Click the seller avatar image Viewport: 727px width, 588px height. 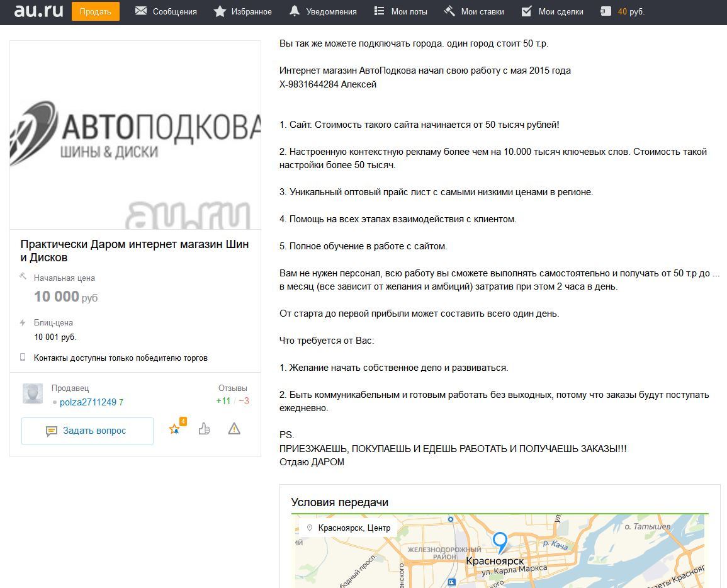click(x=33, y=393)
